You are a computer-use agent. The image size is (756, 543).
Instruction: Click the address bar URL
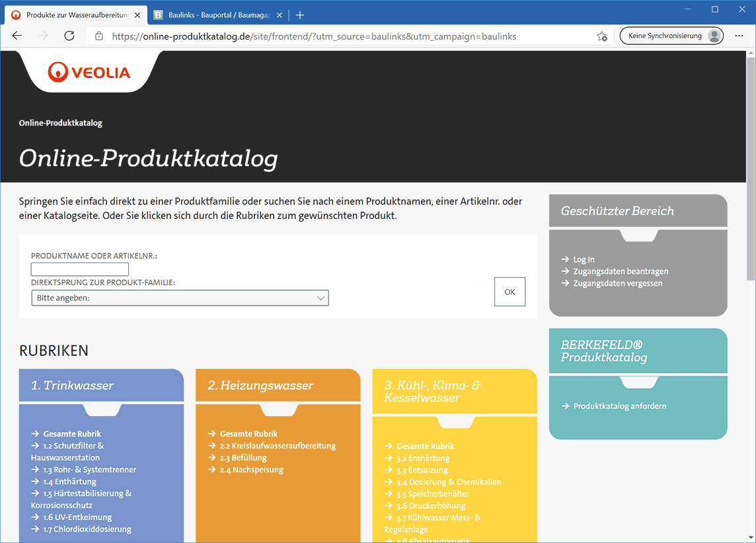pos(314,36)
